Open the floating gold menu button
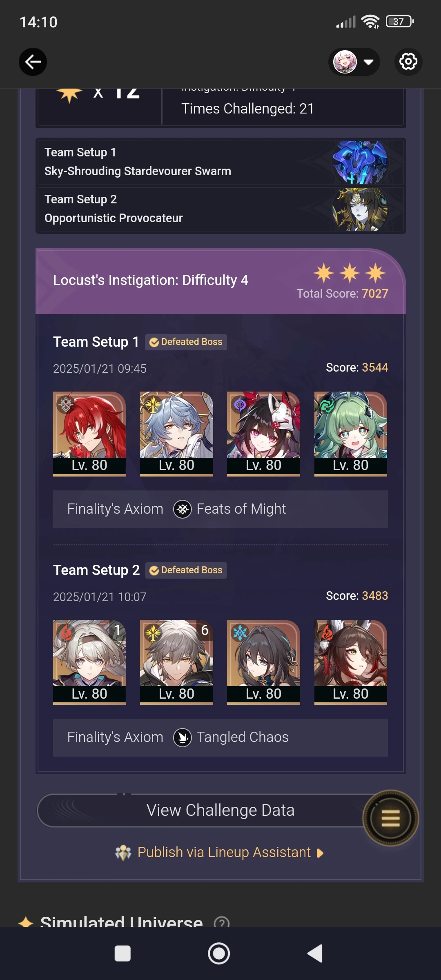441x980 pixels. click(390, 818)
